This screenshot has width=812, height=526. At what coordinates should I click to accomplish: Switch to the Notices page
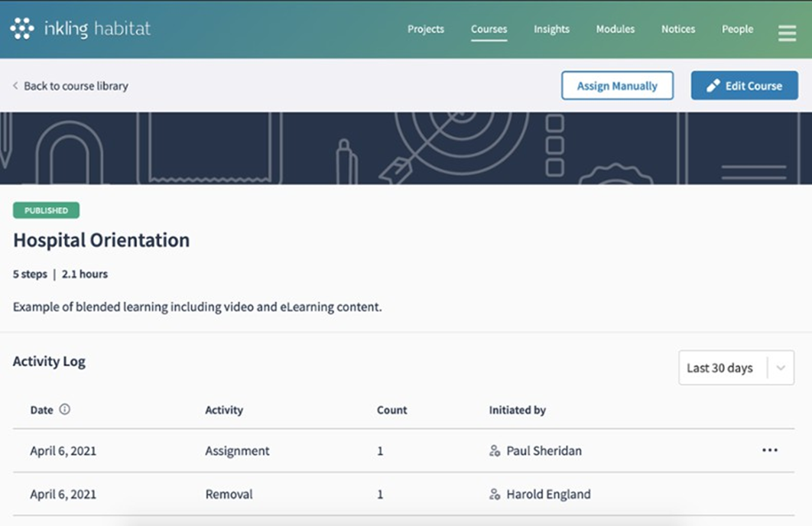(678, 29)
